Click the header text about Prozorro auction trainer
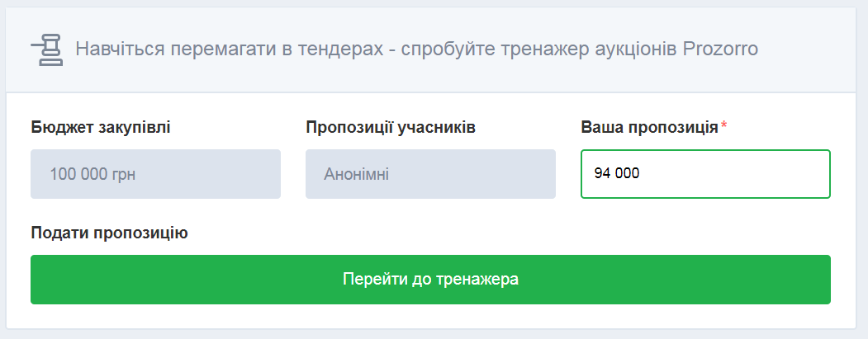 tap(416, 49)
